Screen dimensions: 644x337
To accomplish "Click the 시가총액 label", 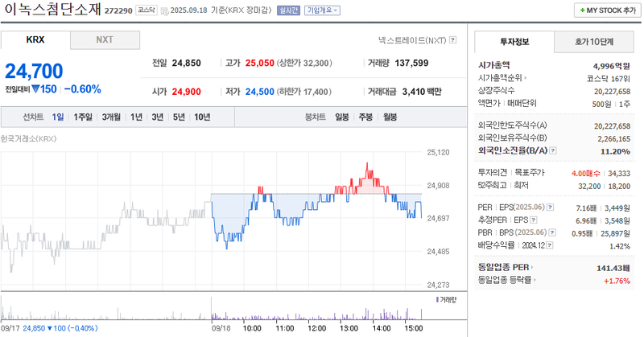I will pyautogui.click(x=493, y=65).
